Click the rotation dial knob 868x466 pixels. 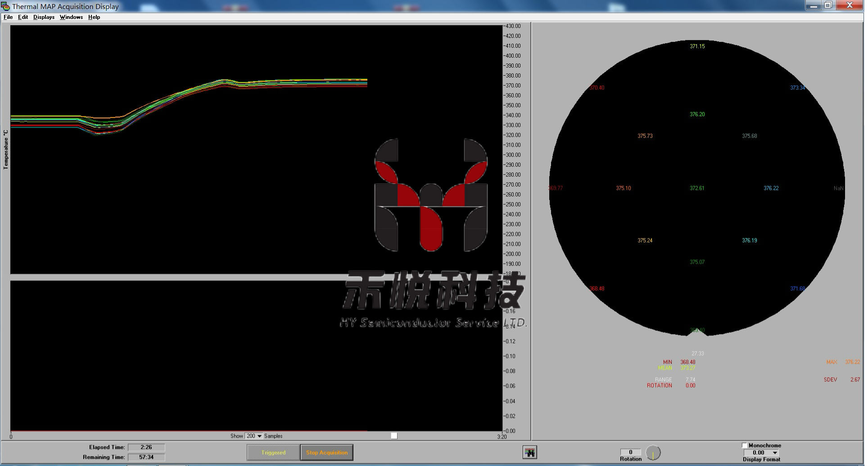tap(653, 452)
